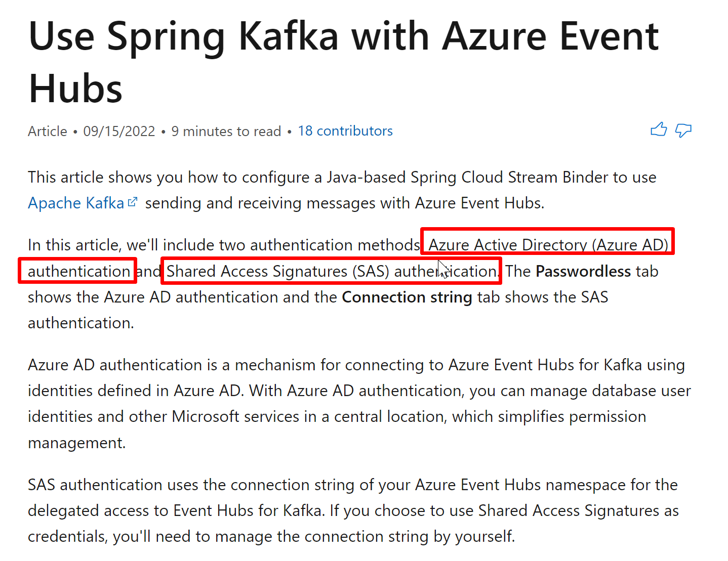The width and height of the screenshot is (728, 561).
Task: Click the bold word 'Passwordless'
Action: pyautogui.click(x=583, y=271)
